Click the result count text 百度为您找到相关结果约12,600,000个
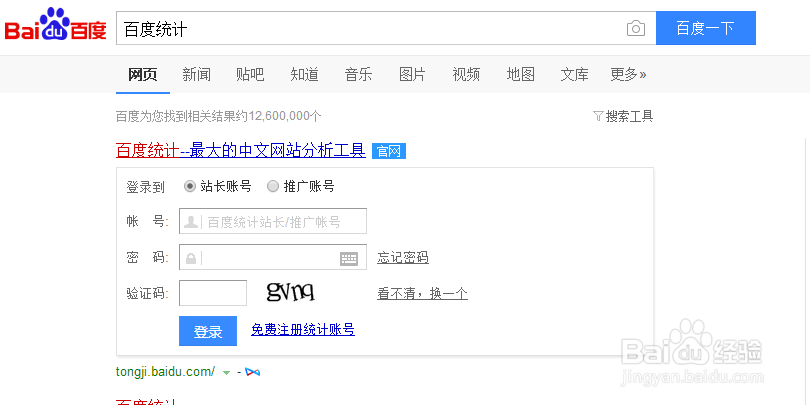810x405 pixels. (x=219, y=116)
